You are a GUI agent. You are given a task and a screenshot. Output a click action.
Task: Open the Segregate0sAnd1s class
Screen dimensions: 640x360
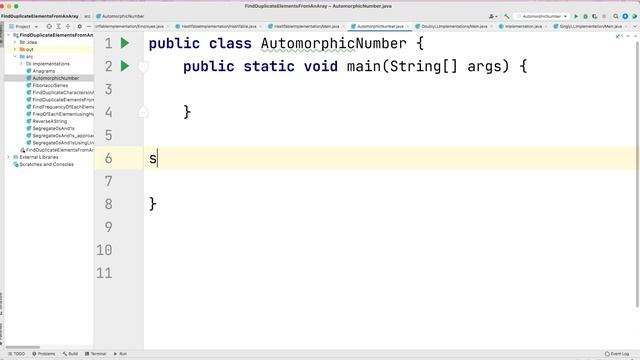pos(50,129)
